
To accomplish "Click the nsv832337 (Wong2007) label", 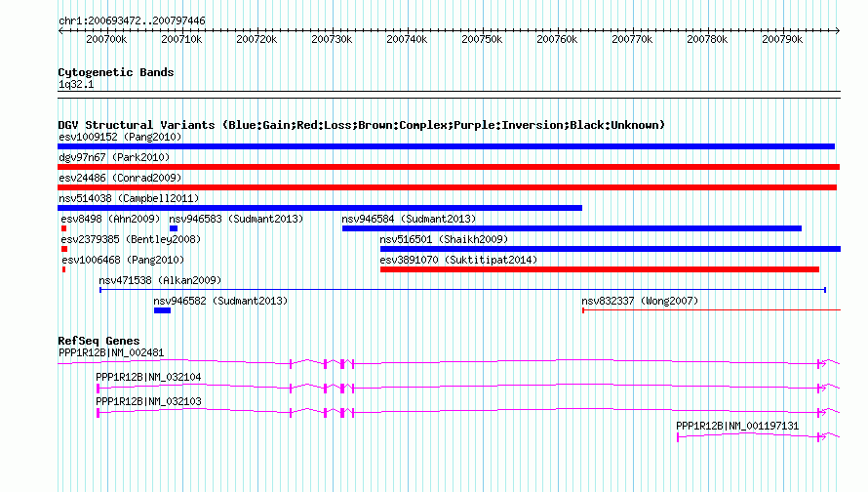I will point(640,301).
